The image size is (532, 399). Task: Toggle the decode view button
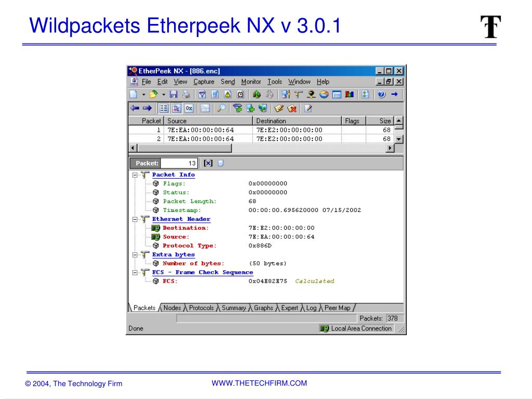pyautogui.click(x=177, y=108)
